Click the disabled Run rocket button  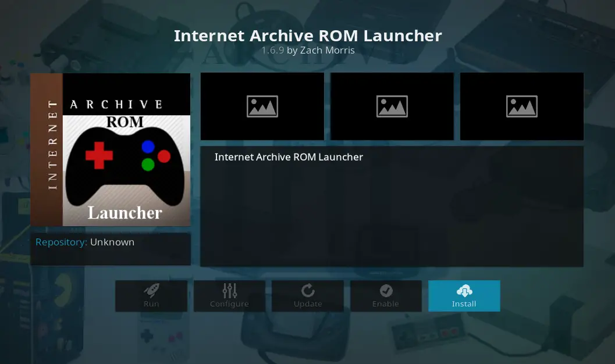pos(151,296)
